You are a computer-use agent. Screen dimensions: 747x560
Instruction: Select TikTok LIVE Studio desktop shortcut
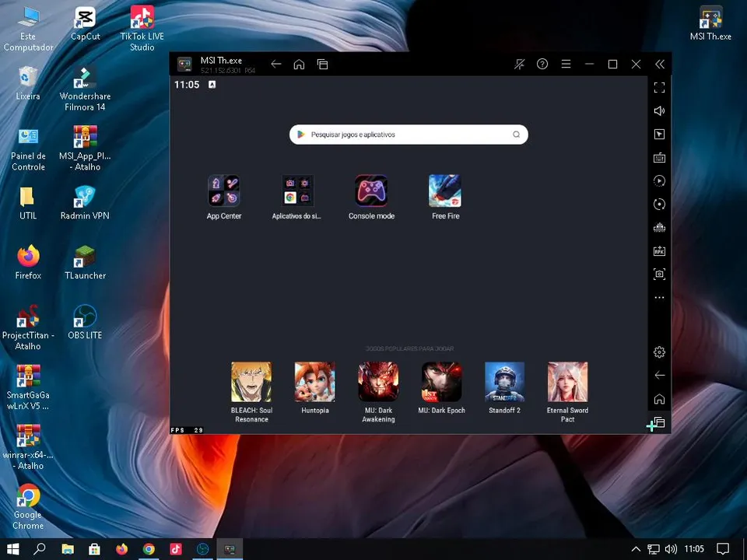(x=142, y=29)
